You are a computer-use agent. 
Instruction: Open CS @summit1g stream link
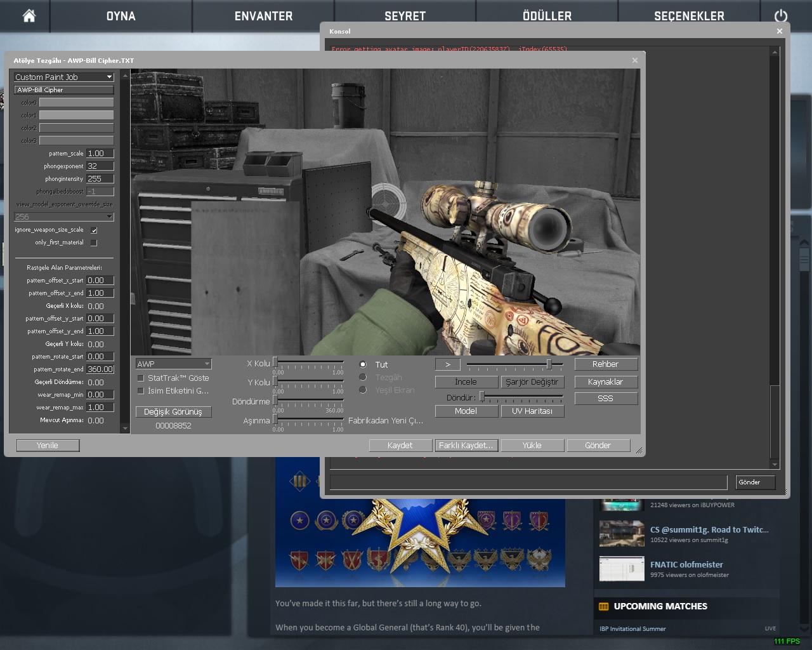tap(709, 529)
